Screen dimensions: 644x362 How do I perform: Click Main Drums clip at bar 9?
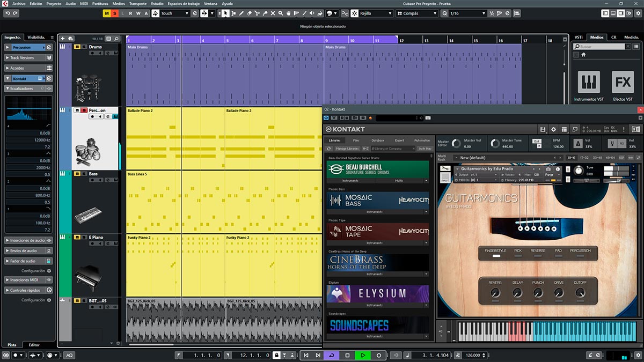422,74
